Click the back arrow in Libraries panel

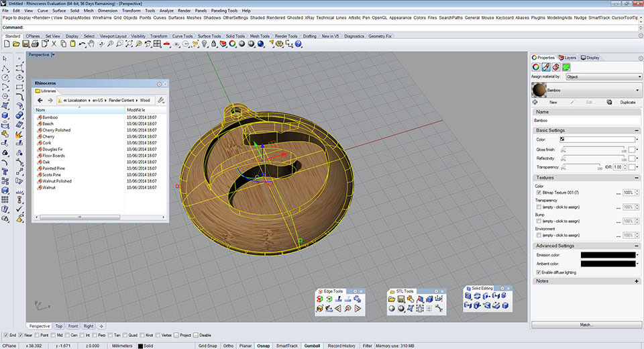[40, 100]
